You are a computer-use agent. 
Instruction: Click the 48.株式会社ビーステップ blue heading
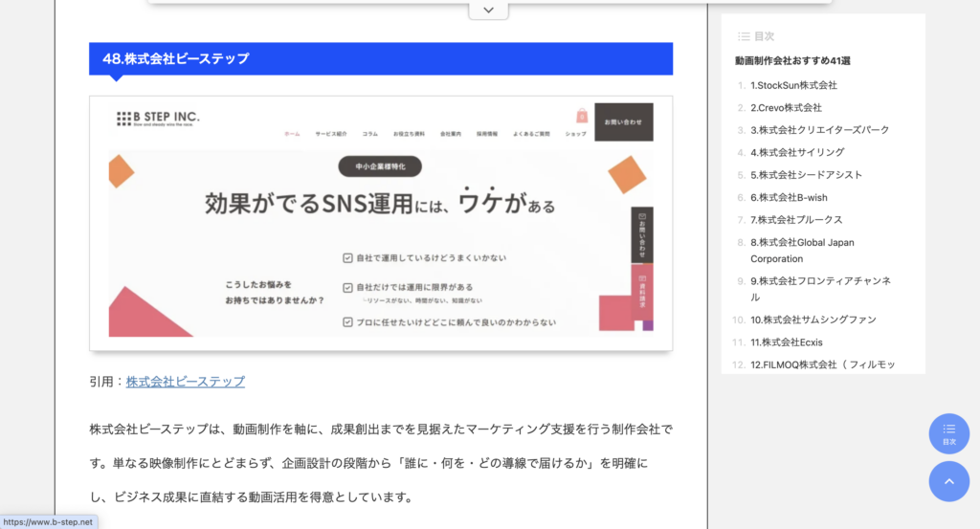(x=381, y=58)
